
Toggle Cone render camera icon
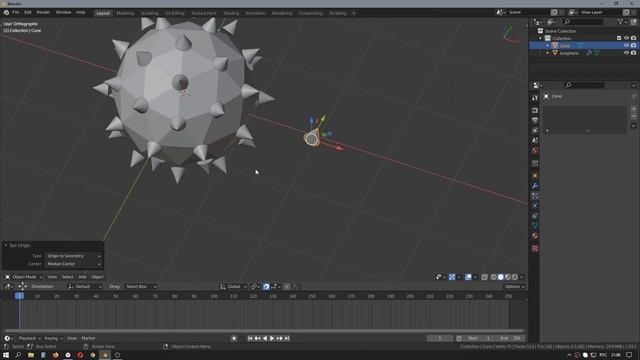(x=633, y=46)
